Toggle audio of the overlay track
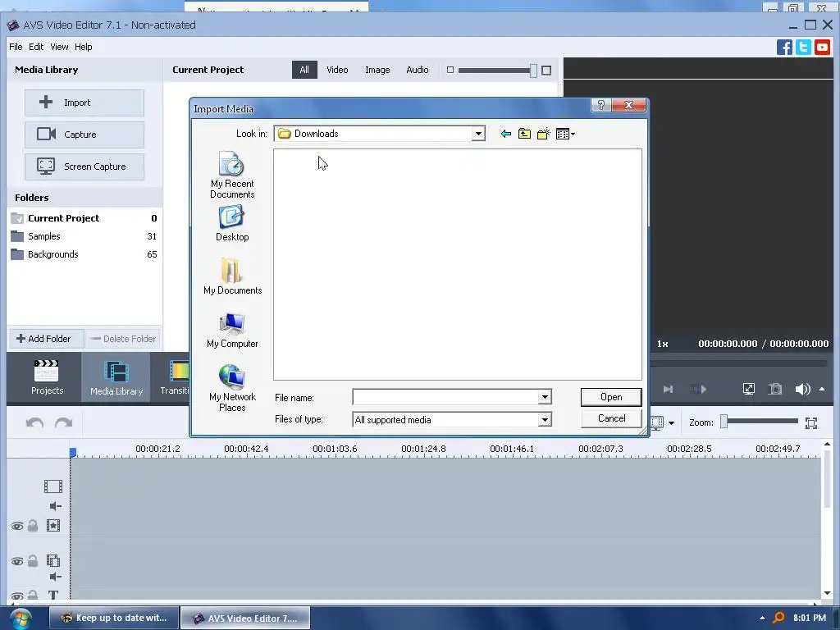 (x=55, y=577)
